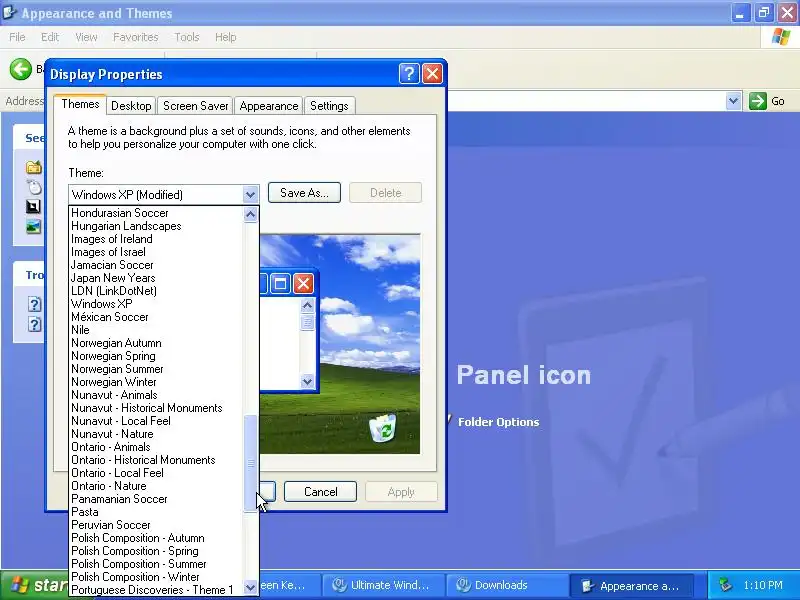Viewport: 800px width, 600px height.
Task: Click the taskbar clock showing 1:10 PM
Action: click(x=763, y=585)
